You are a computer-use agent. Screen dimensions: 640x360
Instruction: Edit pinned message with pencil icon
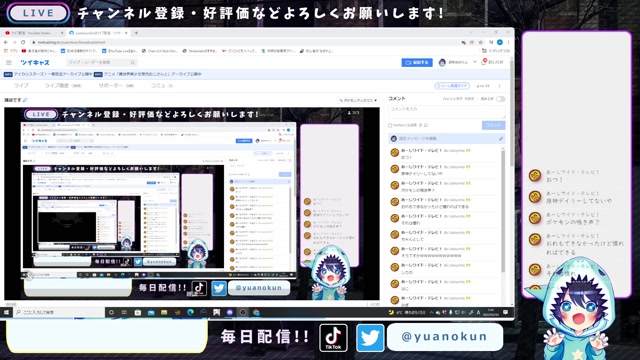[x=501, y=139]
